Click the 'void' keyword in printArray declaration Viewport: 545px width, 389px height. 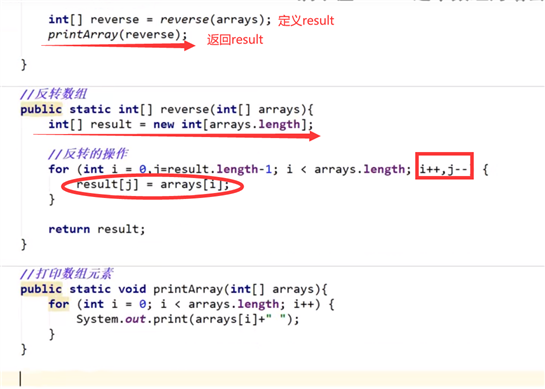[x=132, y=289]
